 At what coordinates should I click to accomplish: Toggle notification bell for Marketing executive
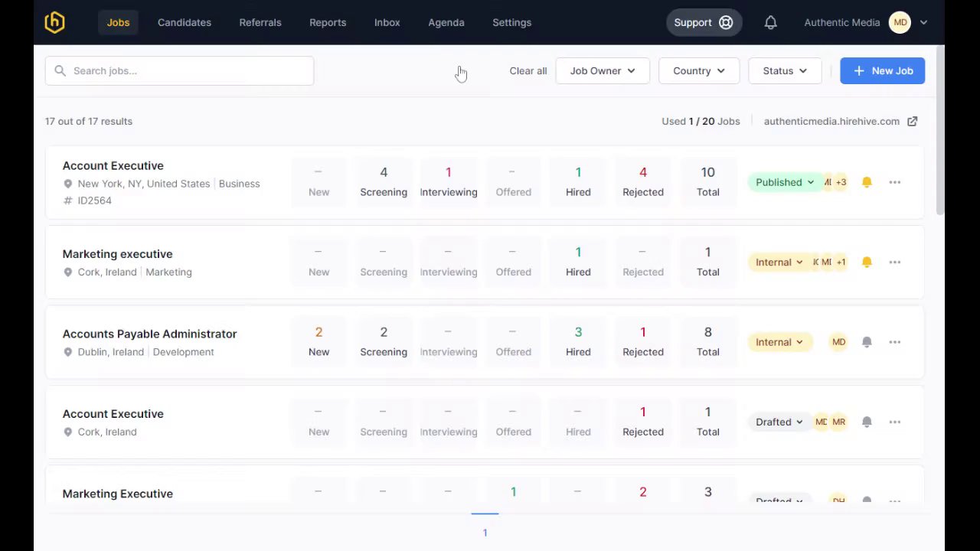[867, 262]
